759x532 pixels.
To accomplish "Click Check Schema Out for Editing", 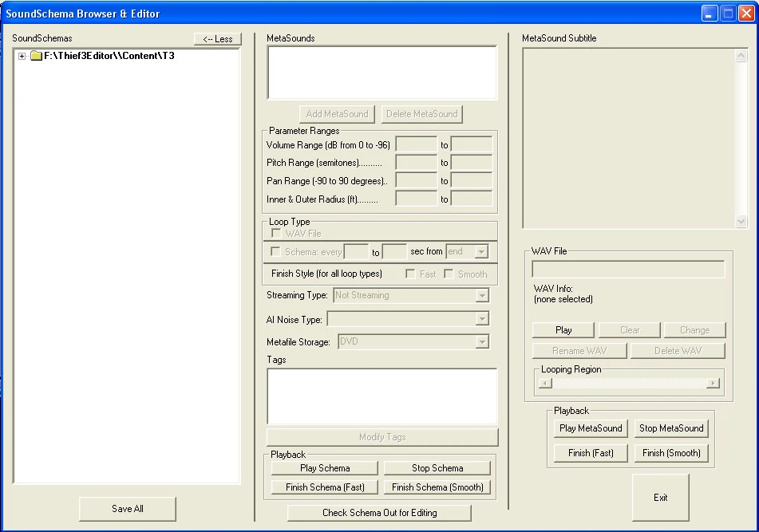I will 380,513.
